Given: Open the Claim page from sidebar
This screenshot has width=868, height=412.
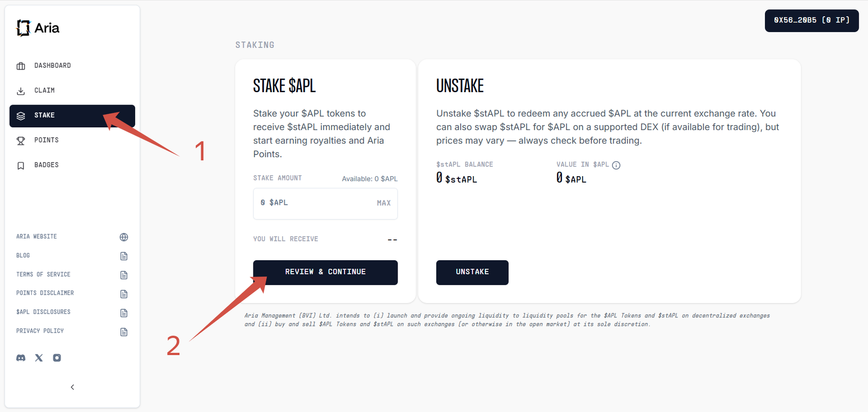Looking at the screenshot, I should [x=44, y=91].
